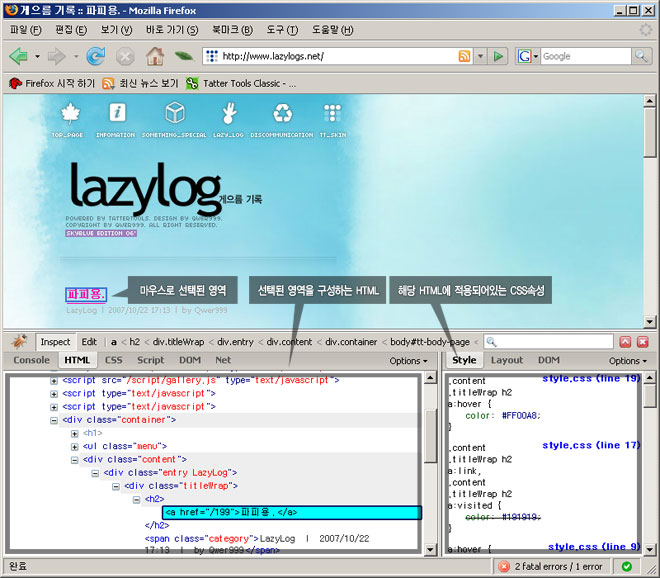Screen dimensions: 660x578
Task: Reload the page with the refresh icon
Action: point(96,56)
